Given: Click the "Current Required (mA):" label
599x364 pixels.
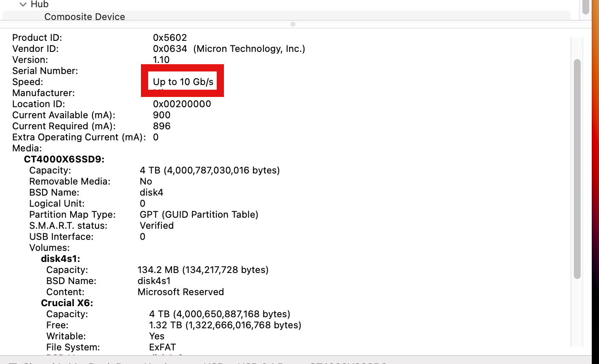Looking at the screenshot, I should pyautogui.click(x=64, y=126).
